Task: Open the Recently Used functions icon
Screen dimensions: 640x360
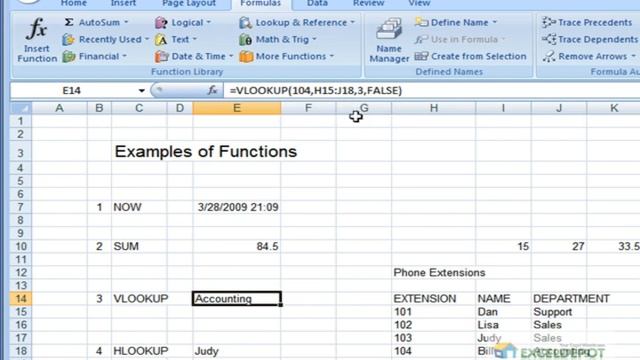Action: (x=69, y=40)
